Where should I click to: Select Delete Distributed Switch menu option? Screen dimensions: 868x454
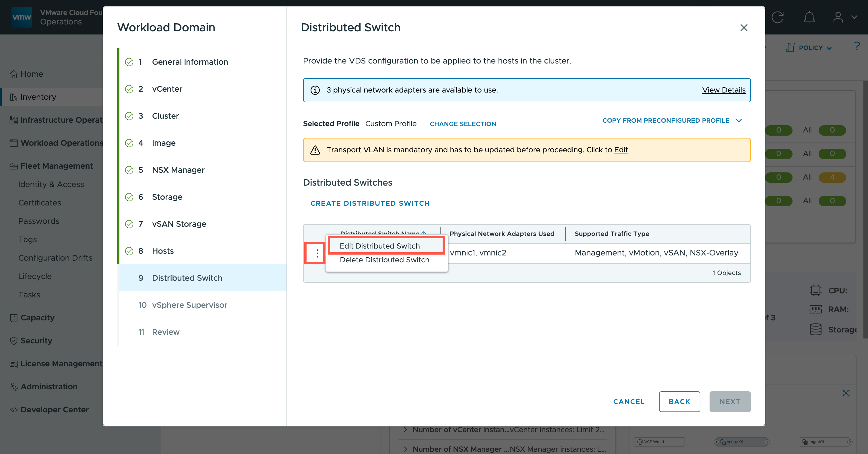(x=384, y=260)
